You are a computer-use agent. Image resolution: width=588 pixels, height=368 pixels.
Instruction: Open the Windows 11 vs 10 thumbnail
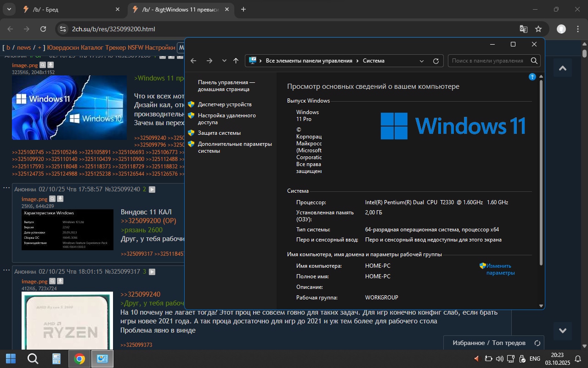(69, 108)
